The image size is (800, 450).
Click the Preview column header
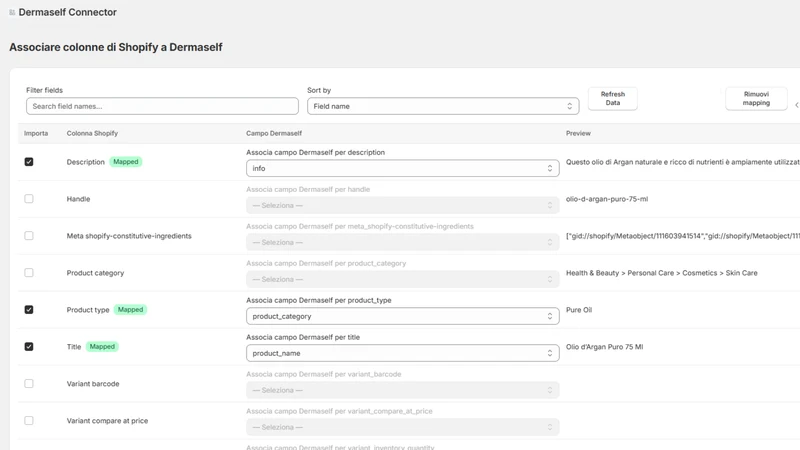tap(578, 133)
